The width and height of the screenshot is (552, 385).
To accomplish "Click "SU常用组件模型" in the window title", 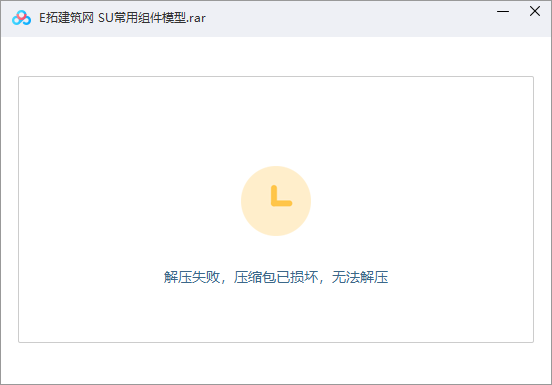I will (x=142, y=18).
